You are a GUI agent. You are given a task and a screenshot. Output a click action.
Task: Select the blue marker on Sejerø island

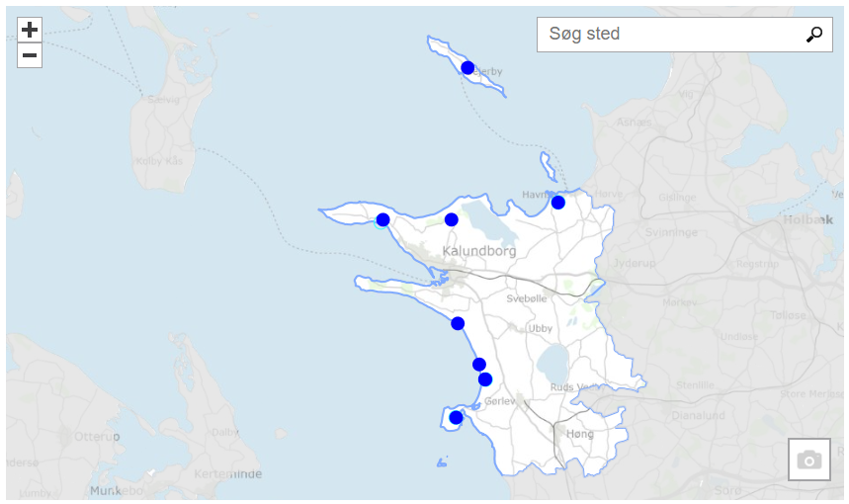point(467,67)
